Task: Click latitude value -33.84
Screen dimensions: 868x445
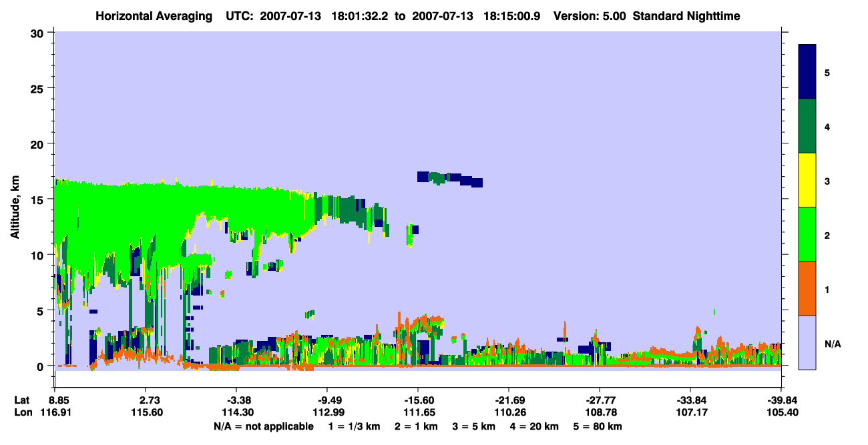Action: pos(690,400)
